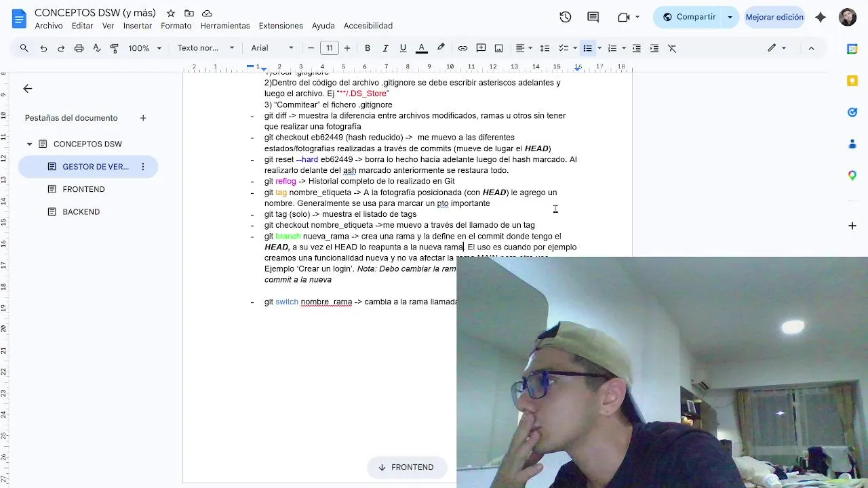Add a new document tab

[x=143, y=118]
